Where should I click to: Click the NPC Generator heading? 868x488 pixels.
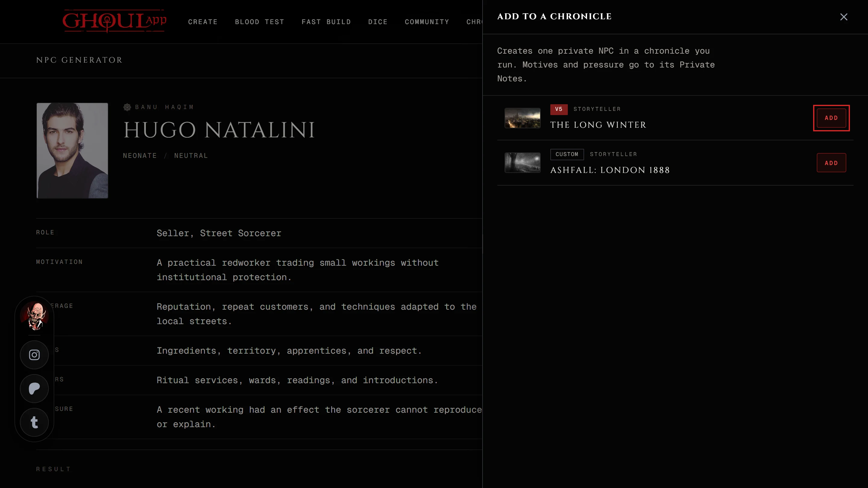[x=79, y=60]
